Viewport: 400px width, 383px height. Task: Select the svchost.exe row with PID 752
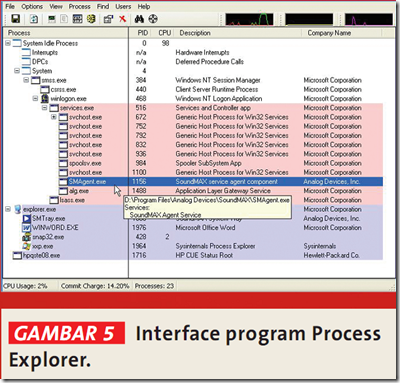[193, 126]
